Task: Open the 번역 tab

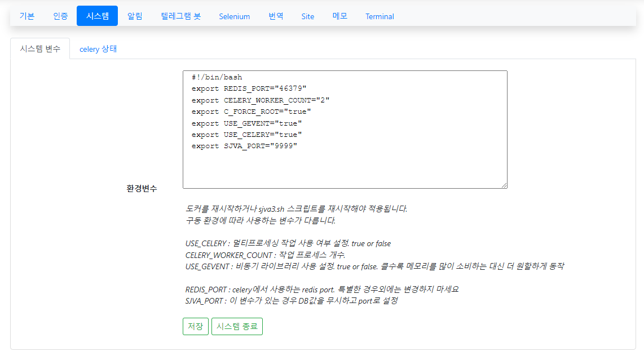Action: point(276,16)
